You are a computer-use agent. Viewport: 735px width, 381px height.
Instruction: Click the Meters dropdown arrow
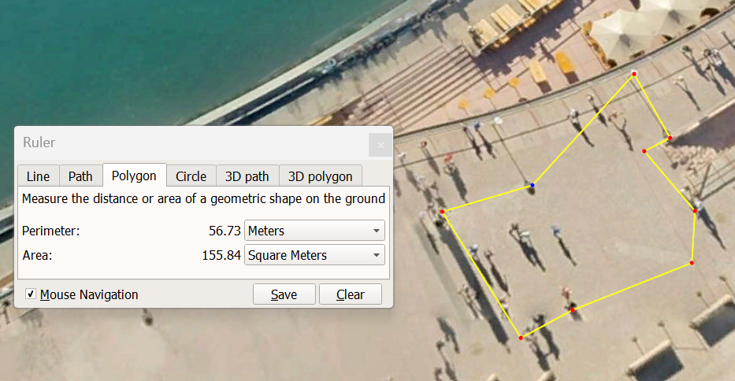coord(376,231)
